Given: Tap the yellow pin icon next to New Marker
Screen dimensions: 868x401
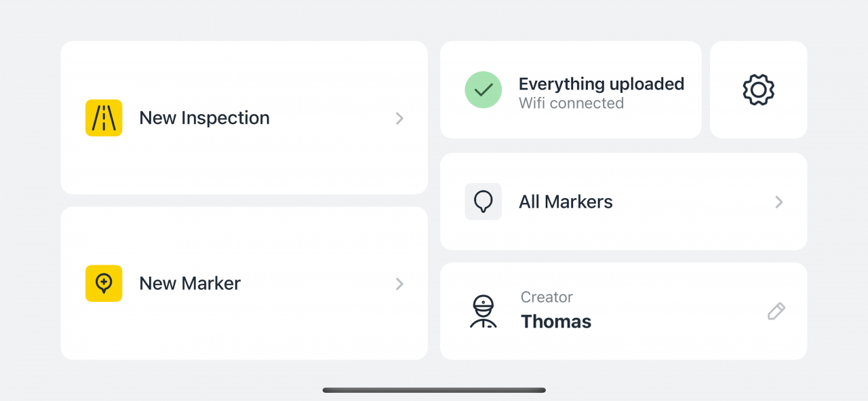Looking at the screenshot, I should click(x=103, y=284).
